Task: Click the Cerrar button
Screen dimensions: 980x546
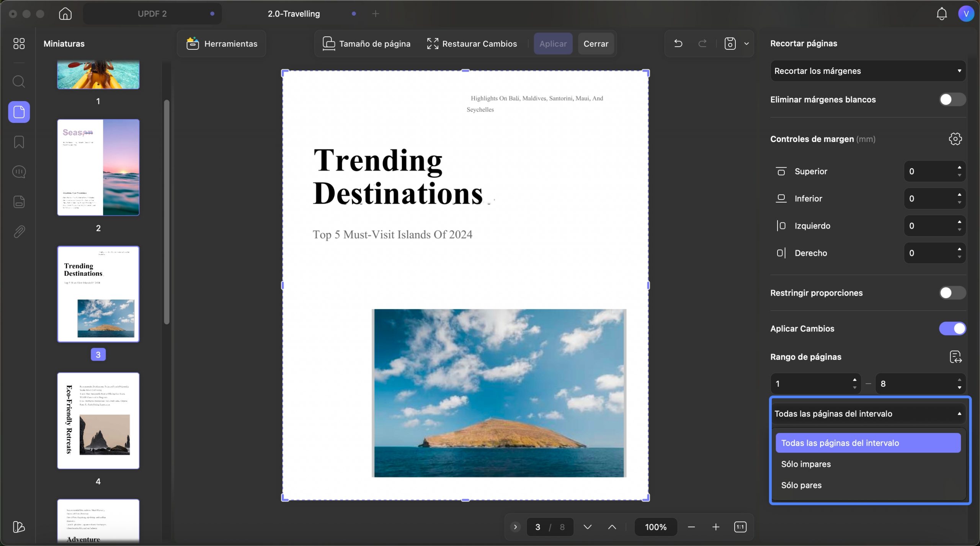Action: [596, 44]
